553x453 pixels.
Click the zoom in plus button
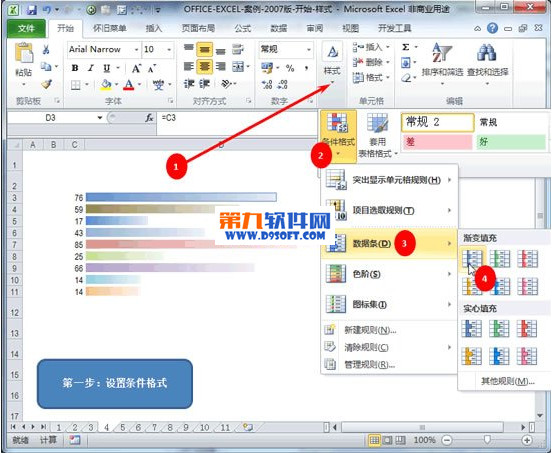[x=527, y=440]
